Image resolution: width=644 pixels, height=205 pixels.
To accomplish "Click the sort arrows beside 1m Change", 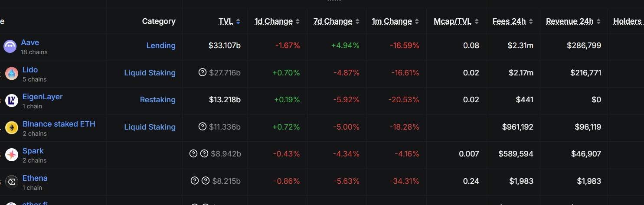I will (x=417, y=21).
